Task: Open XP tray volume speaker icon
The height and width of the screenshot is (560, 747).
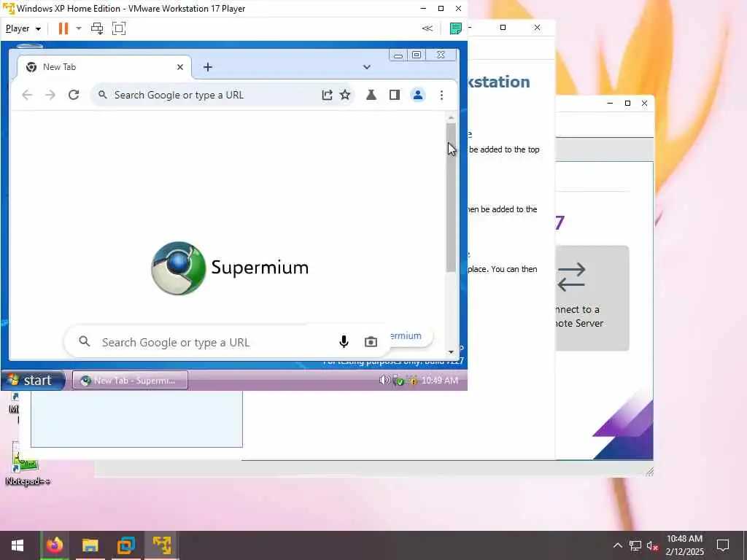Action: point(384,380)
